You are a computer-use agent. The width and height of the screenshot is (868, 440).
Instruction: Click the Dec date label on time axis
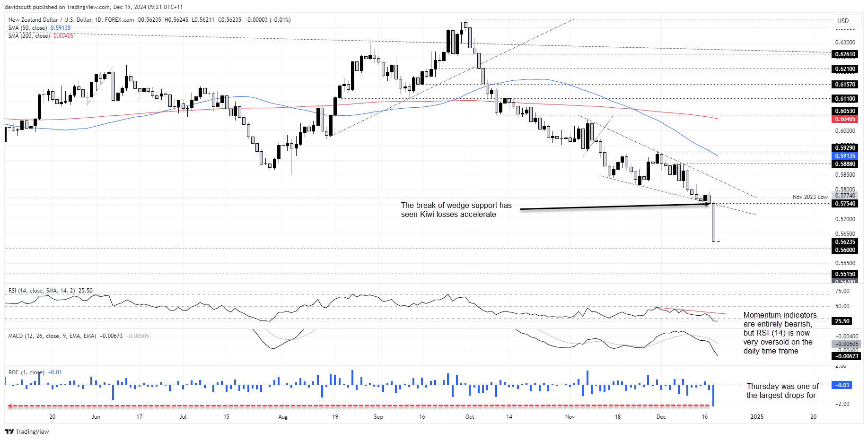point(661,417)
